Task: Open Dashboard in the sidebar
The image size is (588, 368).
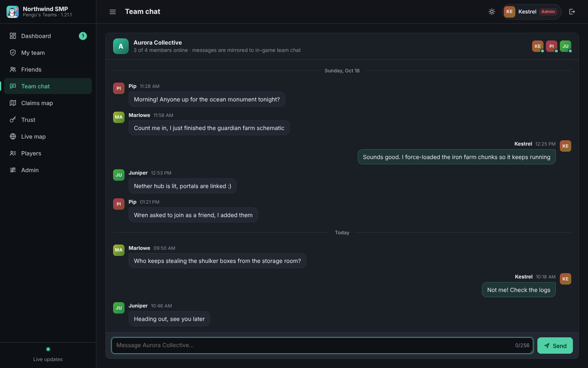Action: point(48,36)
